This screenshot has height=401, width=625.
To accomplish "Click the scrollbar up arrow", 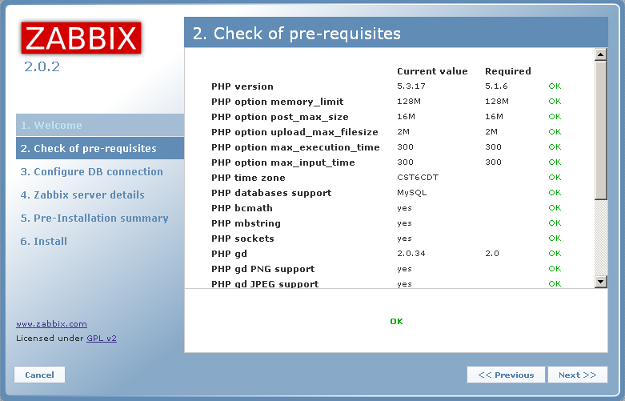I will 600,54.
